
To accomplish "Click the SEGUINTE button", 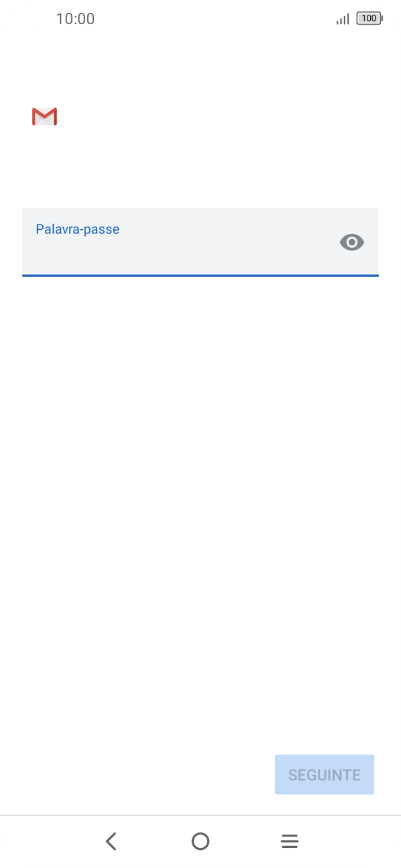I will click(325, 775).
